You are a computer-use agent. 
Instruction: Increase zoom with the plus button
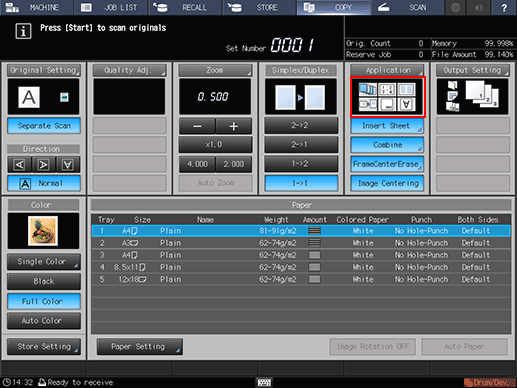[233, 126]
